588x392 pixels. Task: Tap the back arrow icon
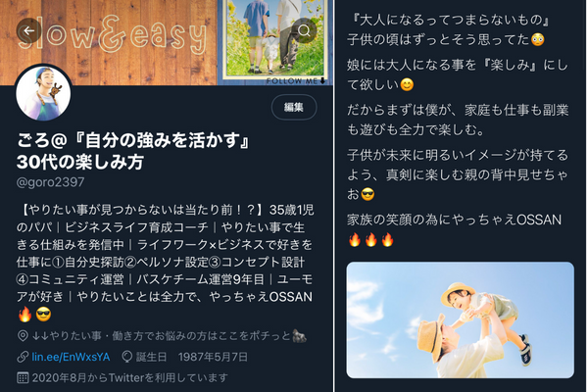[28, 30]
